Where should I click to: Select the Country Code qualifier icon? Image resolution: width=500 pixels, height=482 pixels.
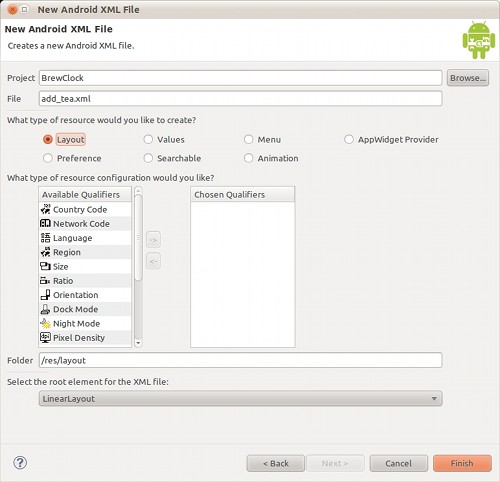pyautogui.click(x=45, y=209)
